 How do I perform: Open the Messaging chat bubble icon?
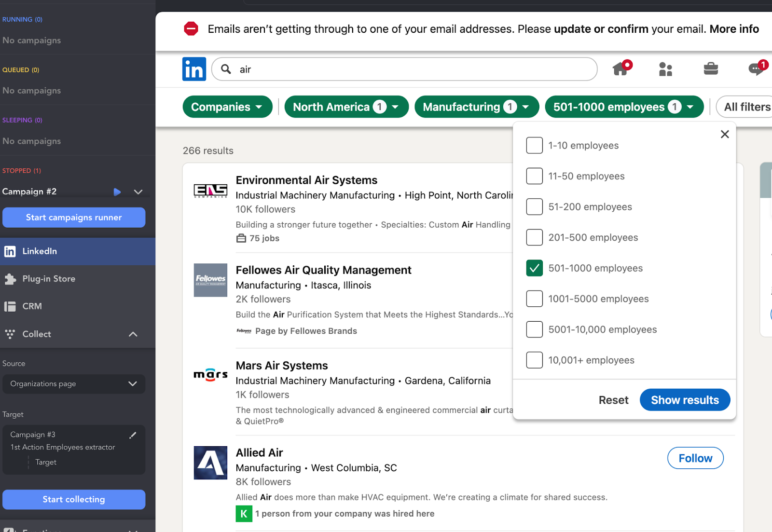tap(757, 69)
